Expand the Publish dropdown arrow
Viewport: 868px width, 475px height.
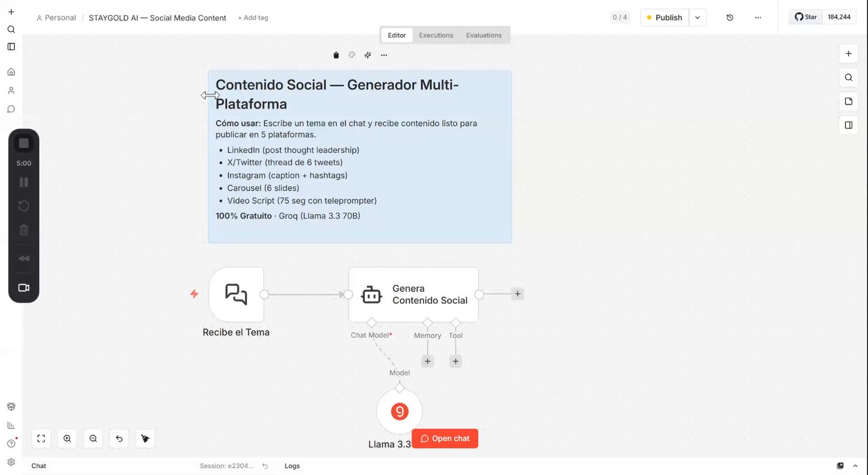[x=697, y=18]
